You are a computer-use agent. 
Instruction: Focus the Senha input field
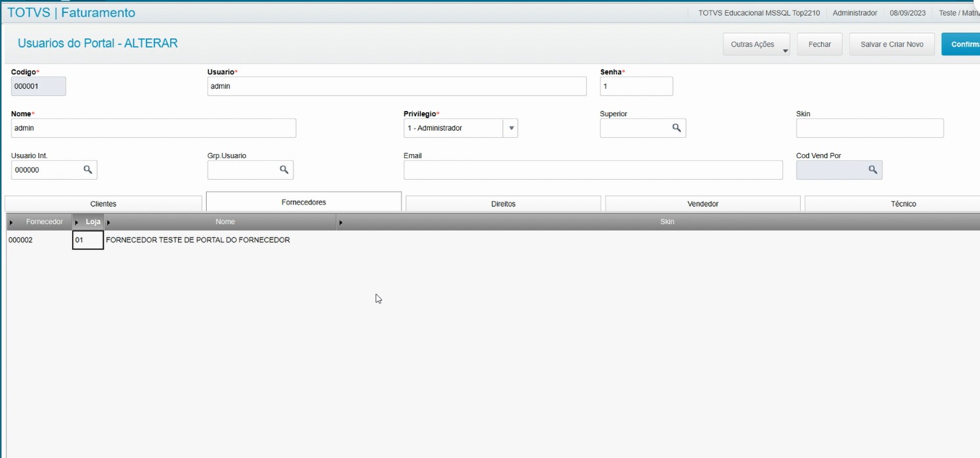tap(636, 86)
